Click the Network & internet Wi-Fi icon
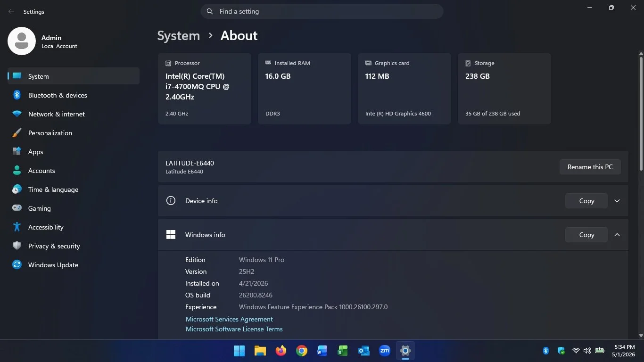644x362 pixels. pos(17,114)
